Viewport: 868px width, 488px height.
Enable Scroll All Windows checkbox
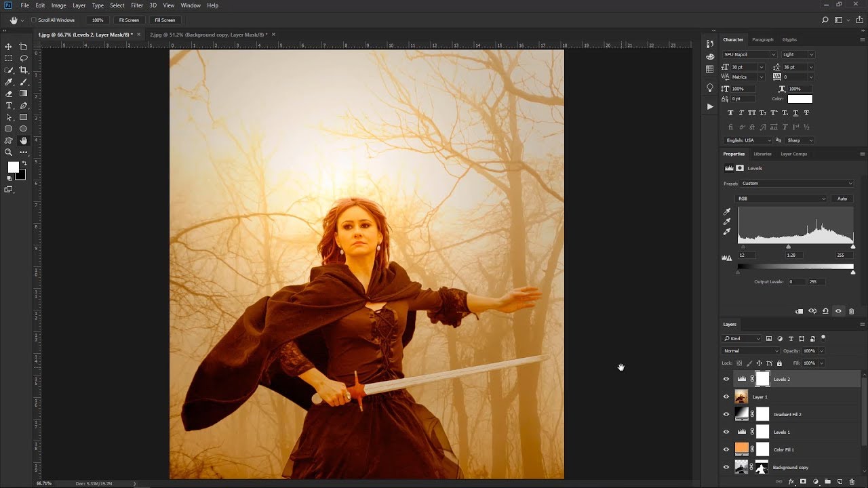[34, 20]
